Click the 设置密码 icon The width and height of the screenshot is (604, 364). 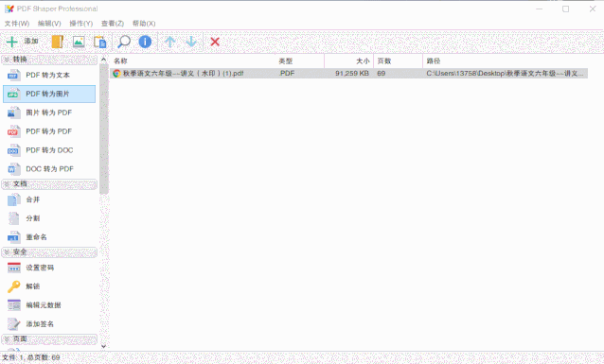coord(13,268)
